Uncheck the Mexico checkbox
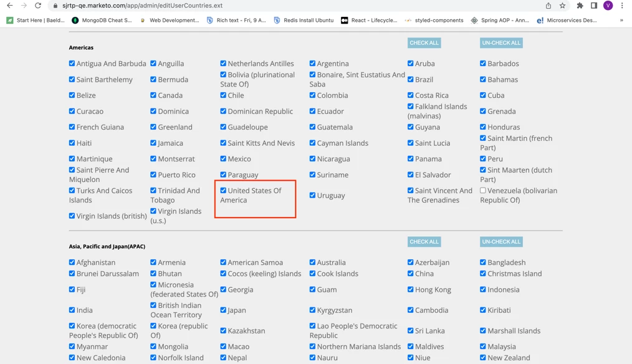Screen dimensions: 632x364 223,158
